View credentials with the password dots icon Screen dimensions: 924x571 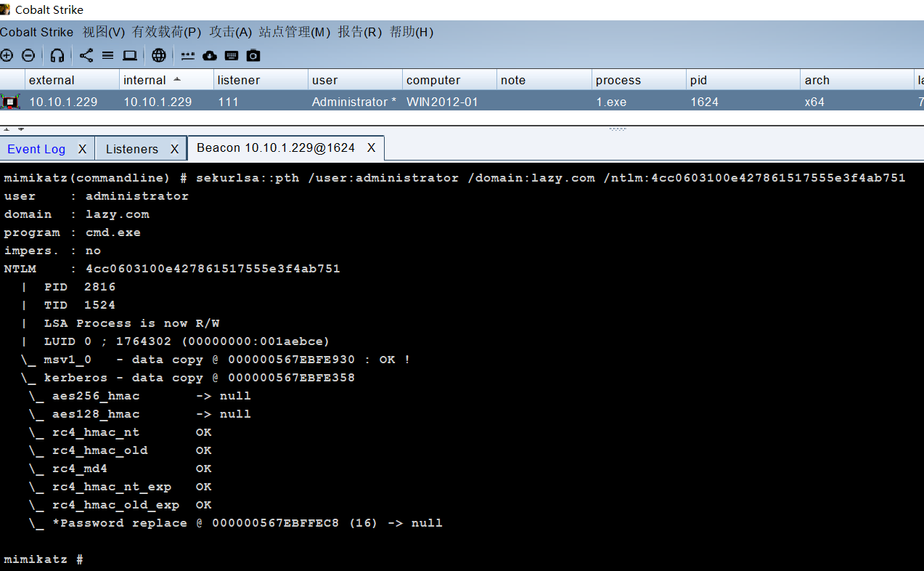tap(188, 55)
